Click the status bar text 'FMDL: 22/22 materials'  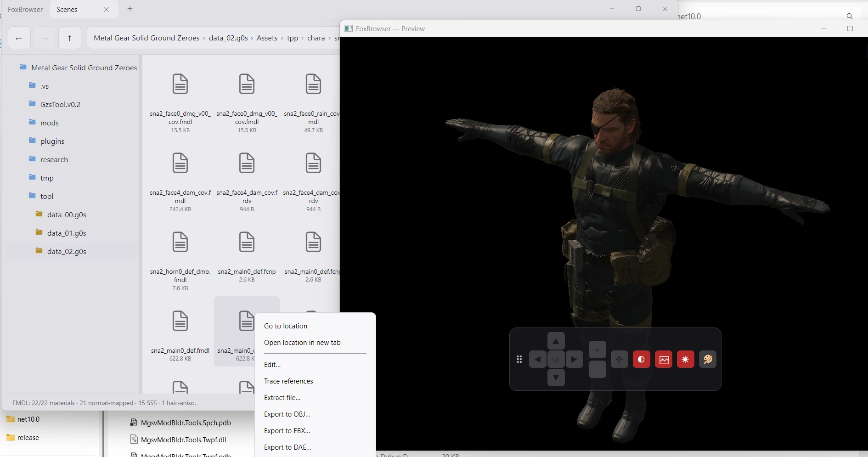coord(44,403)
